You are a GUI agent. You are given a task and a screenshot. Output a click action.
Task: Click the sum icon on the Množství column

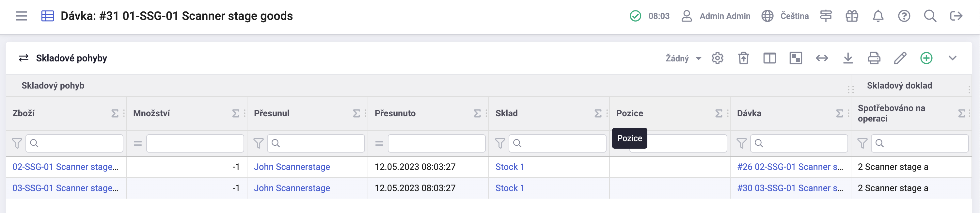[x=235, y=113]
